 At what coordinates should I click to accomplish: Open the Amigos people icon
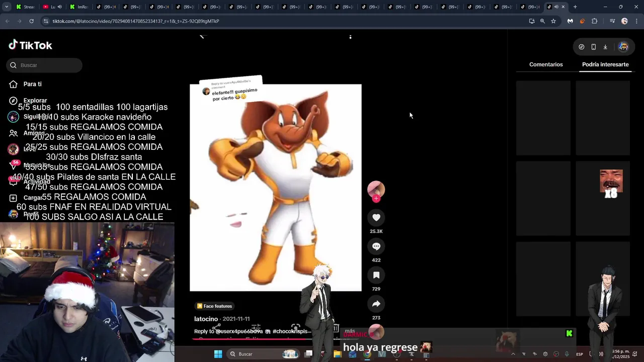click(x=14, y=133)
